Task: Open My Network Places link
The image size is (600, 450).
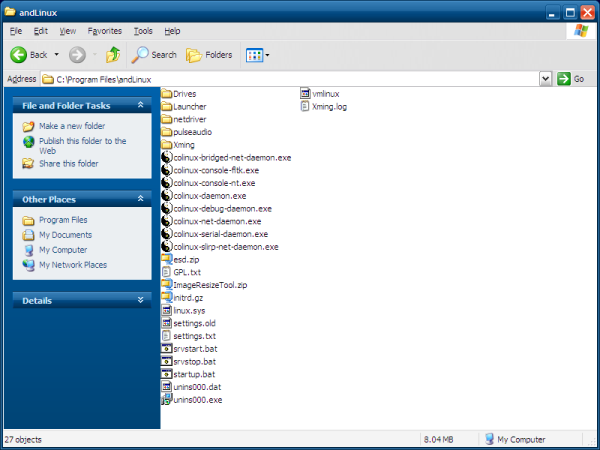Action: 73,265
